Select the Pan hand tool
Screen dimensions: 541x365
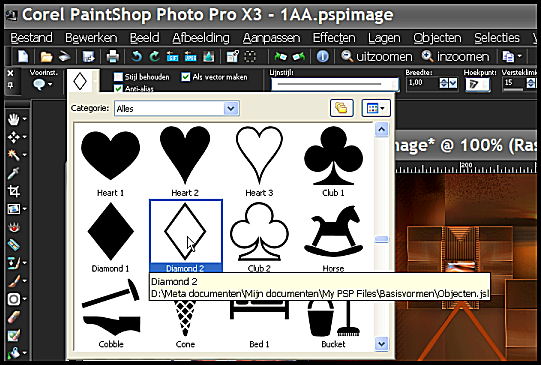tap(13, 119)
